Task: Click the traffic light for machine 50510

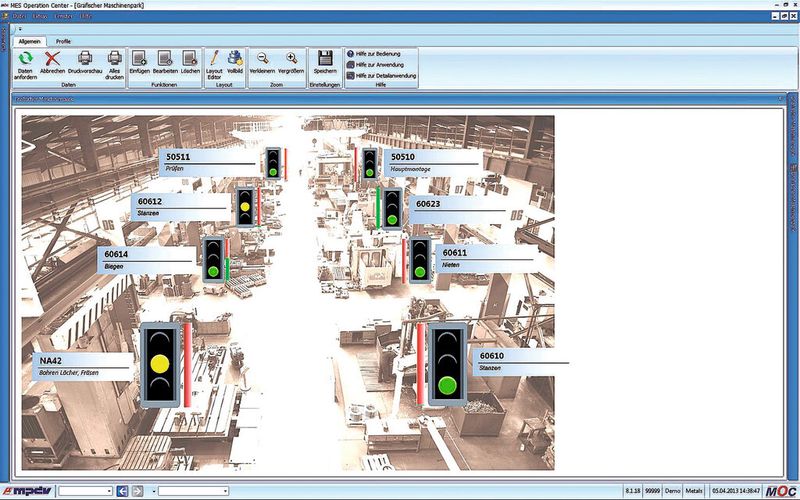Action: pyautogui.click(x=369, y=164)
